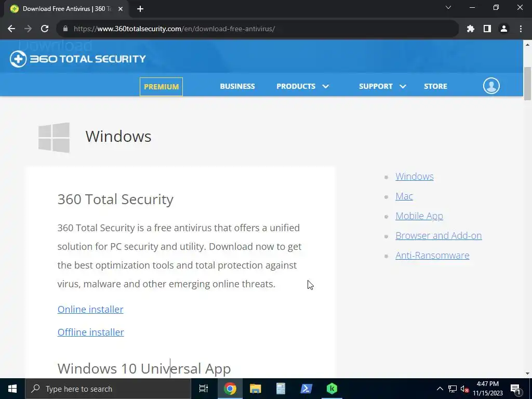Click the muted volume tray icon

(464, 389)
